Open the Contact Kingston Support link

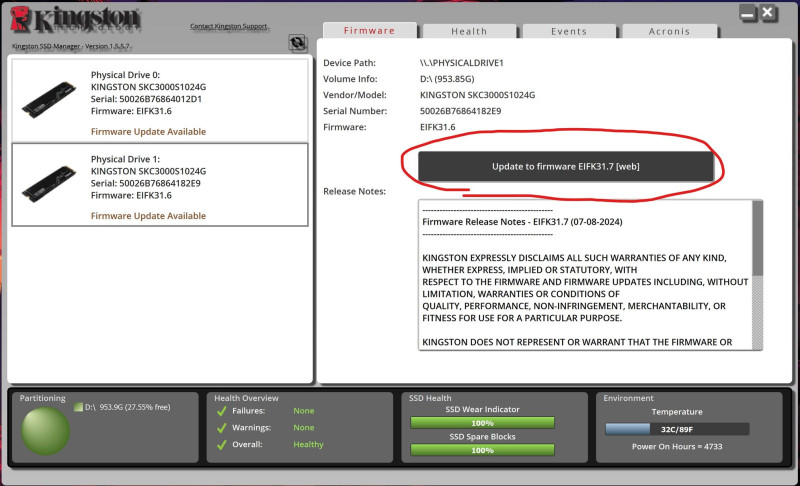(229, 26)
